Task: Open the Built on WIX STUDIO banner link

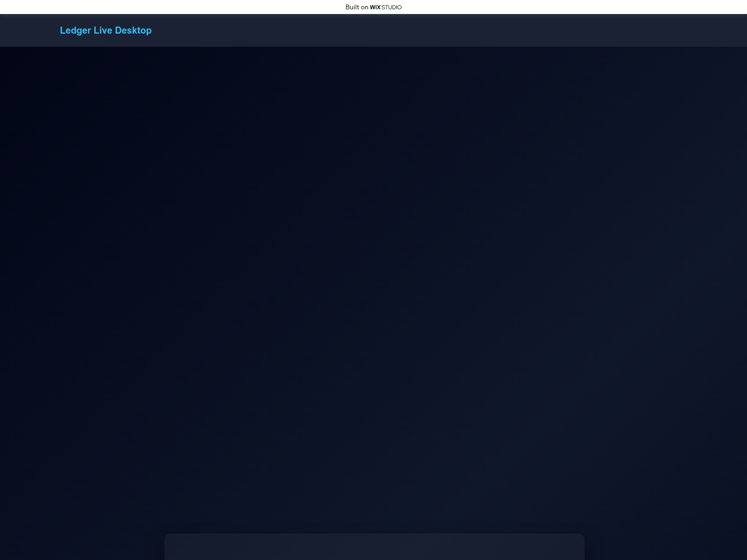Action: click(373, 7)
